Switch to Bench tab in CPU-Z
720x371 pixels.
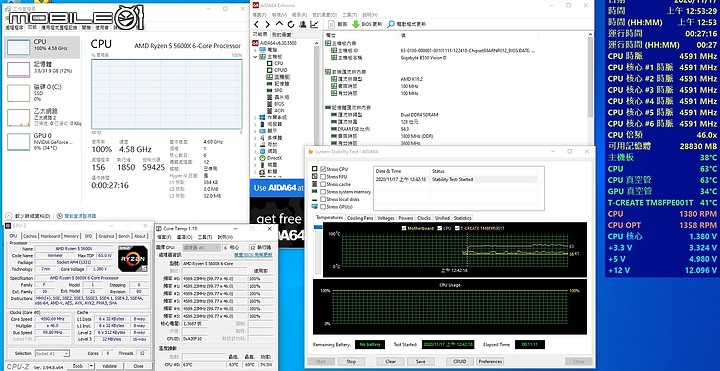[x=124, y=236]
